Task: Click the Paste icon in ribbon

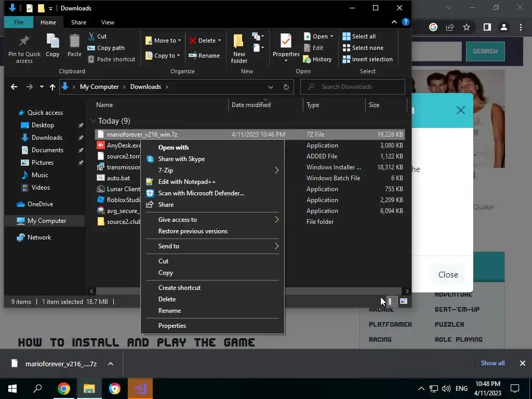Action: tap(74, 41)
